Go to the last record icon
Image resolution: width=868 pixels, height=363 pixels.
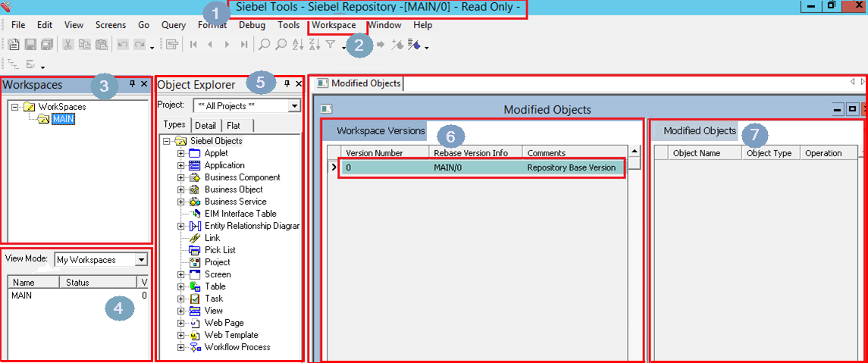243,45
